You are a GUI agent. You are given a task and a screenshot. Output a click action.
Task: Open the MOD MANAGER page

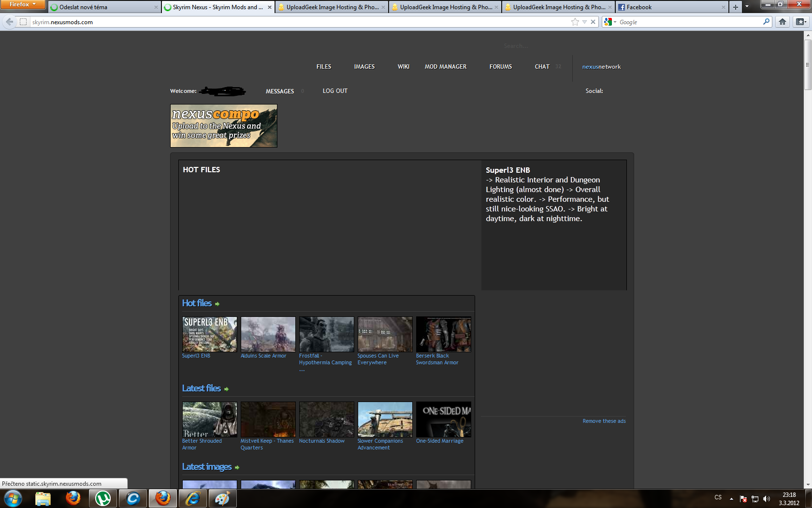[446, 67]
